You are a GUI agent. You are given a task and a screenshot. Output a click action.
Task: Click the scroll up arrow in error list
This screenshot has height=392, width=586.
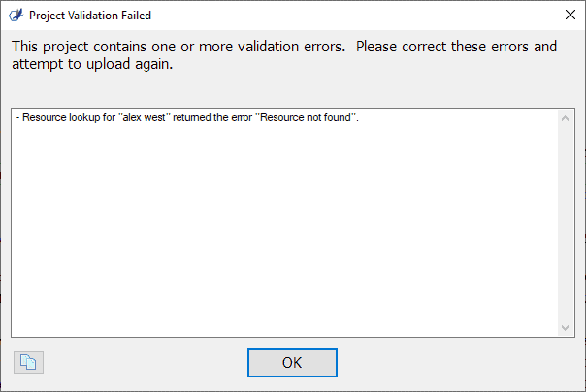coord(565,118)
